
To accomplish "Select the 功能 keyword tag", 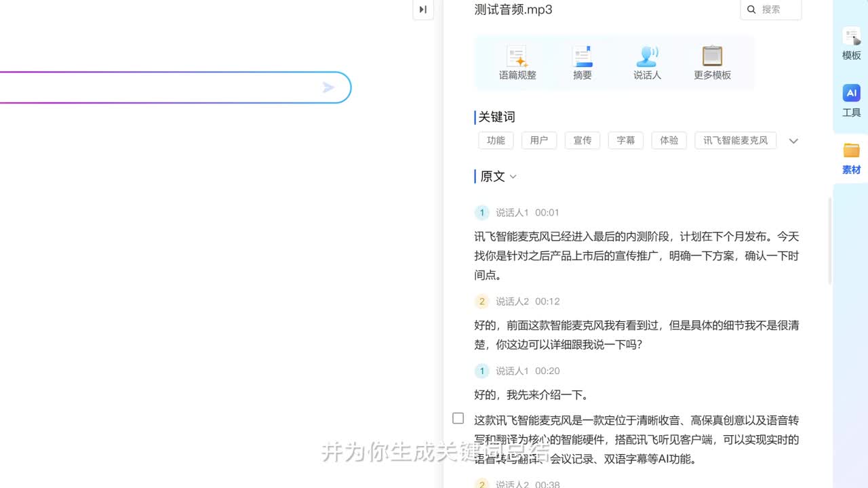I will coord(496,140).
